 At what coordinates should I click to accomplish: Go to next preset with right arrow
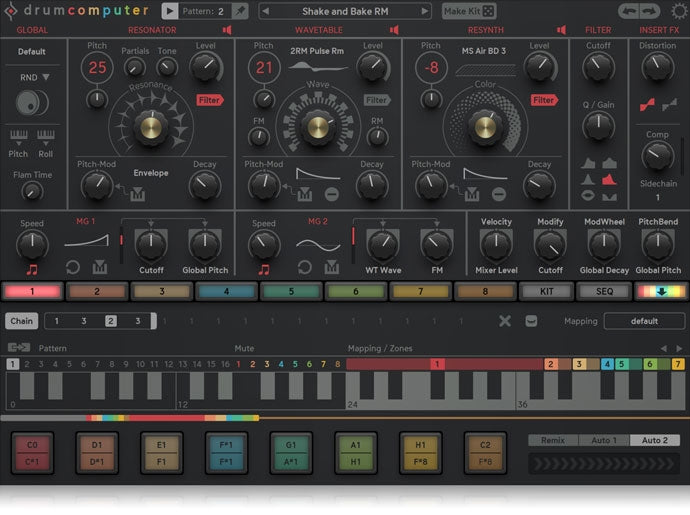(x=425, y=11)
